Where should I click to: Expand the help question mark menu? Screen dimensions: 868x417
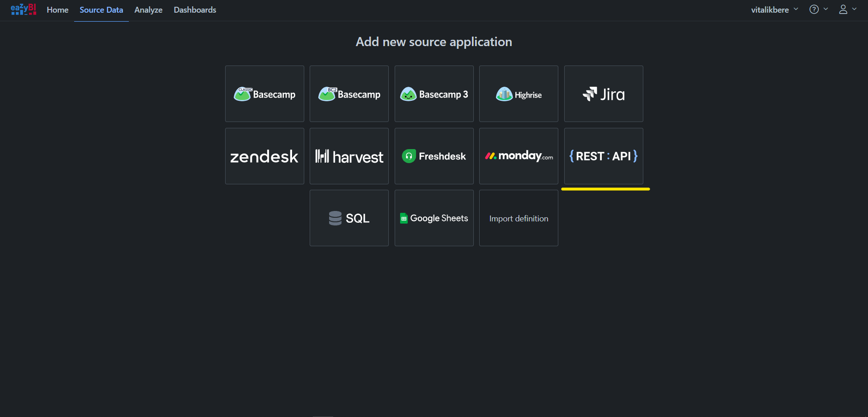click(x=818, y=9)
